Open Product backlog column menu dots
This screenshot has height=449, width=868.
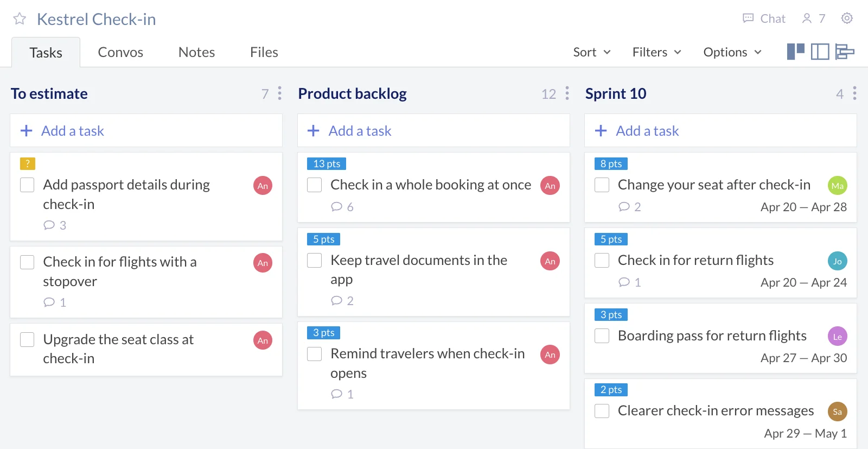click(567, 93)
